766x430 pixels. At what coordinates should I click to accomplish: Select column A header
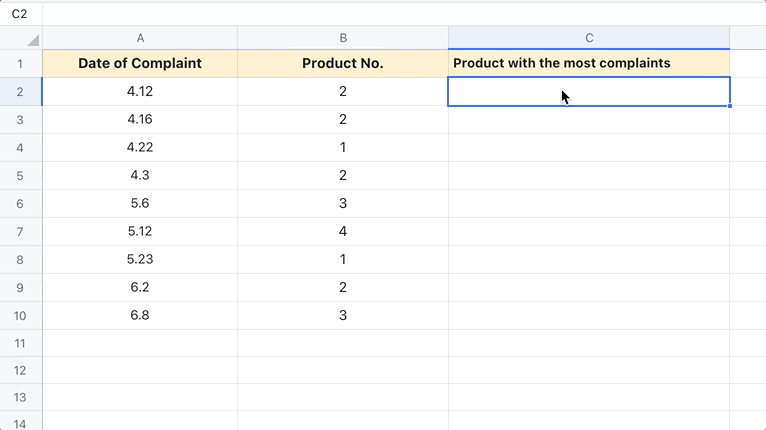pos(140,38)
